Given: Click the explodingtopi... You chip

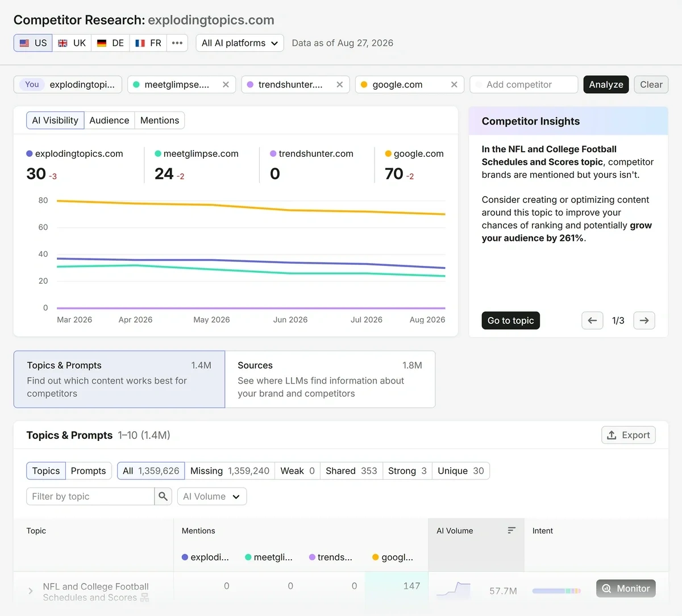Looking at the screenshot, I should [68, 85].
